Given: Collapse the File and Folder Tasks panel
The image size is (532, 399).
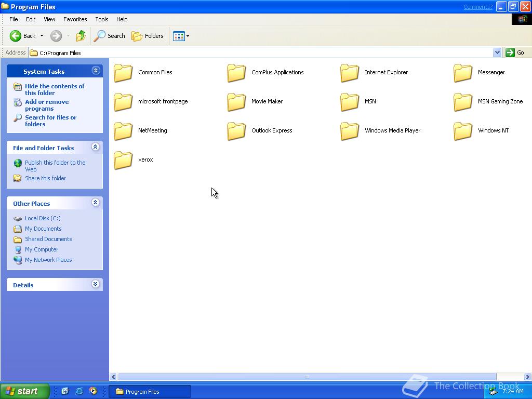Looking at the screenshot, I should point(96,147).
